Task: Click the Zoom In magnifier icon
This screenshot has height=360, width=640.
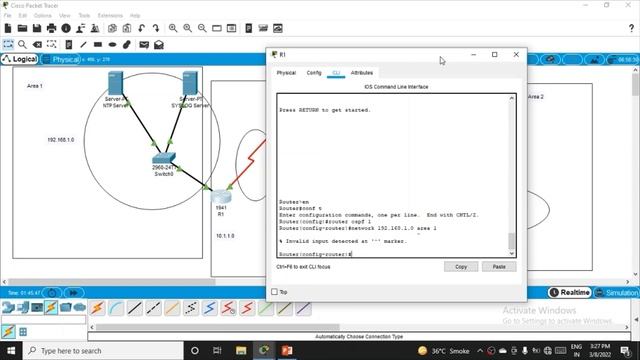Action: pyautogui.click(x=173, y=28)
